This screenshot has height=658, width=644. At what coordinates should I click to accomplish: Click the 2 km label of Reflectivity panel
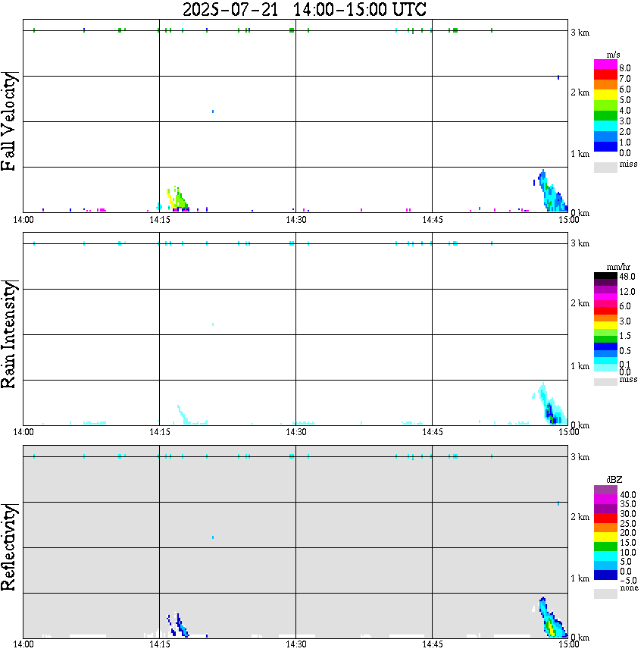tap(580, 516)
